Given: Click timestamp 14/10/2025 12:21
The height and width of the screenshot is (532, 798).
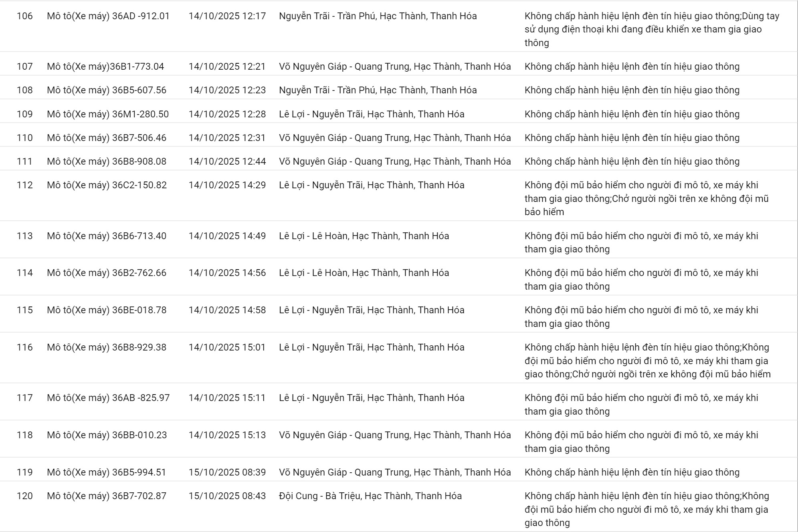Looking at the screenshot, I should point(227,66).
